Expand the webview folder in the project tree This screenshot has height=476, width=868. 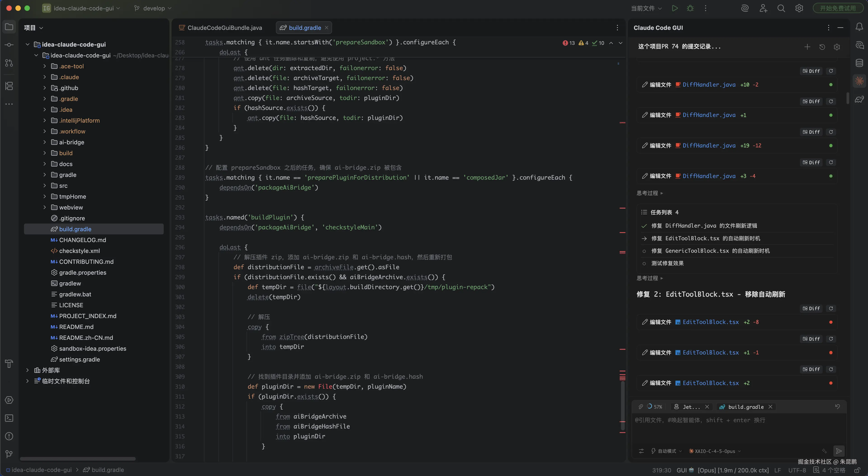tap(45, 207)
